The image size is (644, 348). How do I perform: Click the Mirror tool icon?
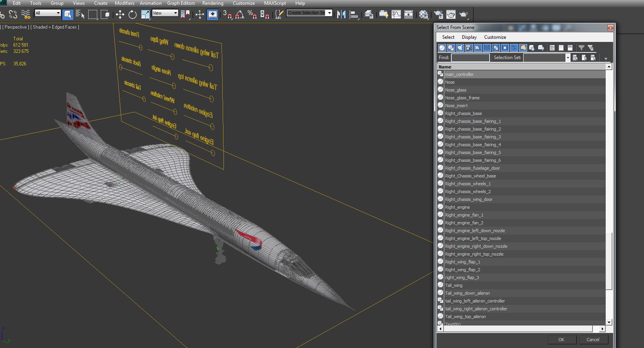tap(342, 14)
